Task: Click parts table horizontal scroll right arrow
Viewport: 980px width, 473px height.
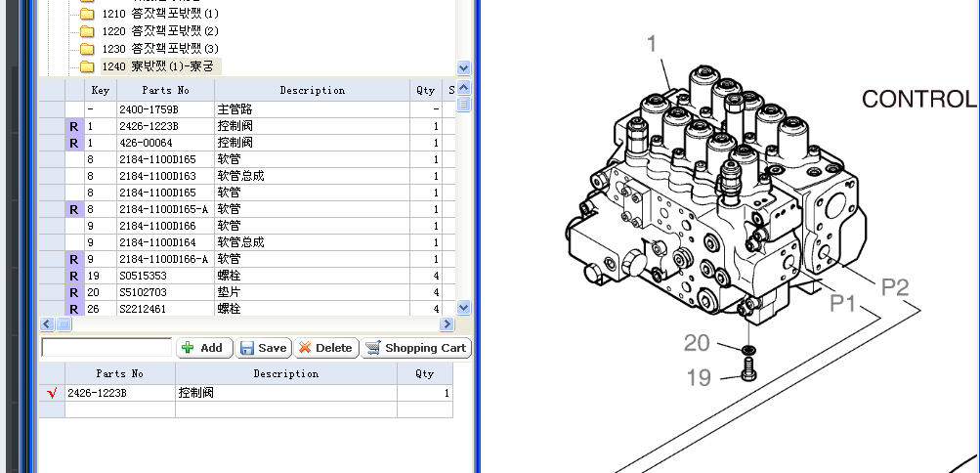Action: pyautogui.click(x=447, y=323)
